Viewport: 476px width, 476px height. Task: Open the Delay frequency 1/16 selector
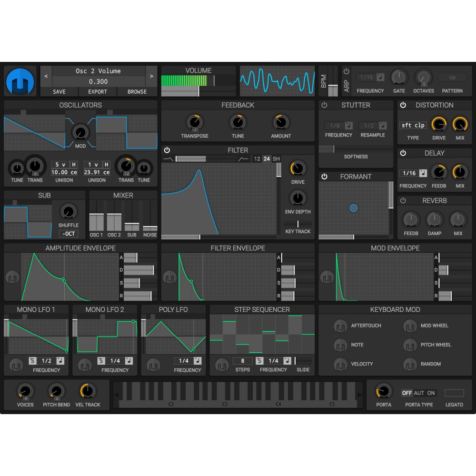[x=413, y=173]
